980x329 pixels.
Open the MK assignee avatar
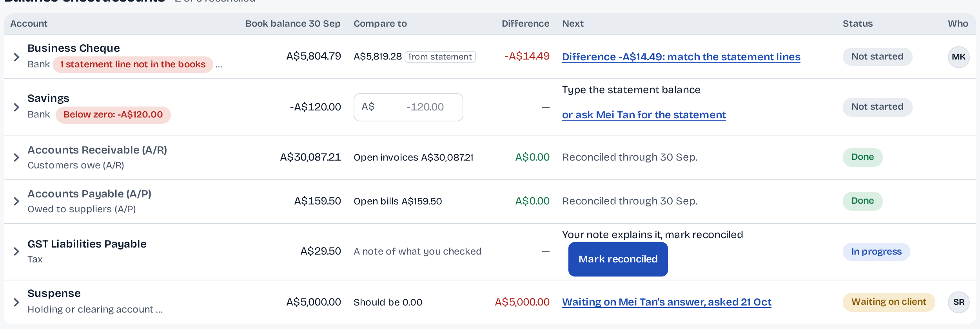pyautogui.click(x=959, y=57)
